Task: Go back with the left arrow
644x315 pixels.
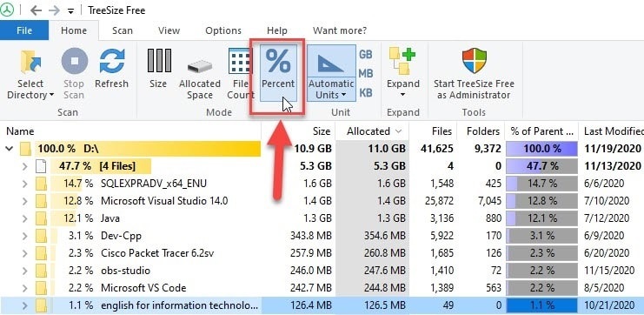Action: pyautogui.click(x=37, y=10)
